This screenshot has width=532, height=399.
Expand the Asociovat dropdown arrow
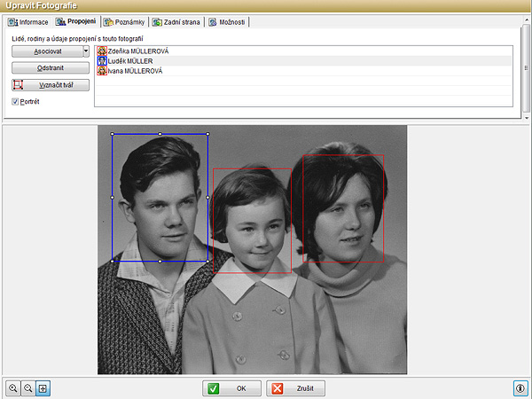(86, 52)
